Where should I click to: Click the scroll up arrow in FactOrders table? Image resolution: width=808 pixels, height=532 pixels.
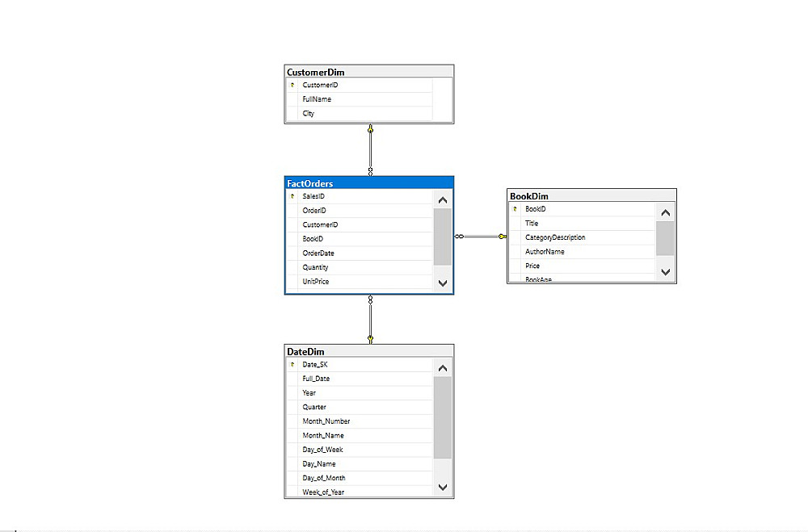443,200
